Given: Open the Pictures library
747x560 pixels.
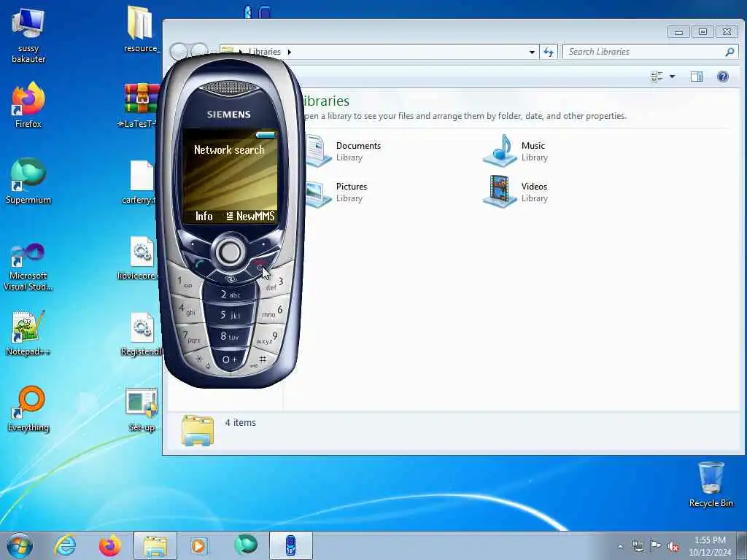Looking at the screenshot, I should (336, 192).
